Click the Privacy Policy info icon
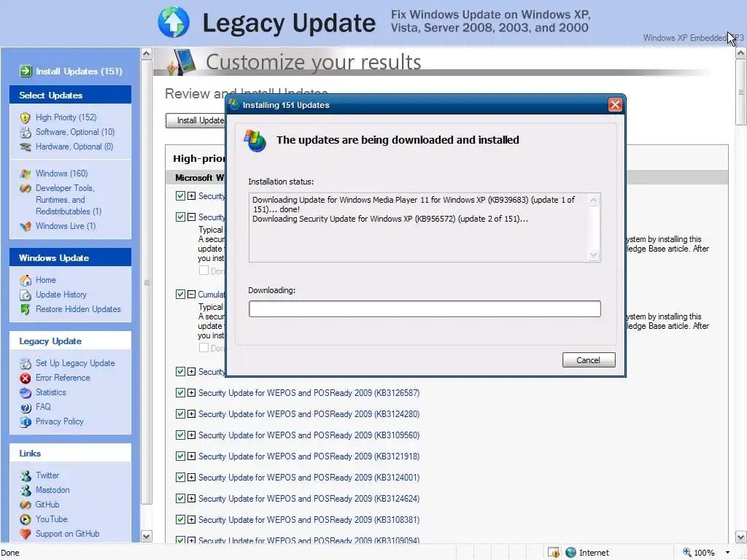The image size is (747, 560). click(26, 422)
